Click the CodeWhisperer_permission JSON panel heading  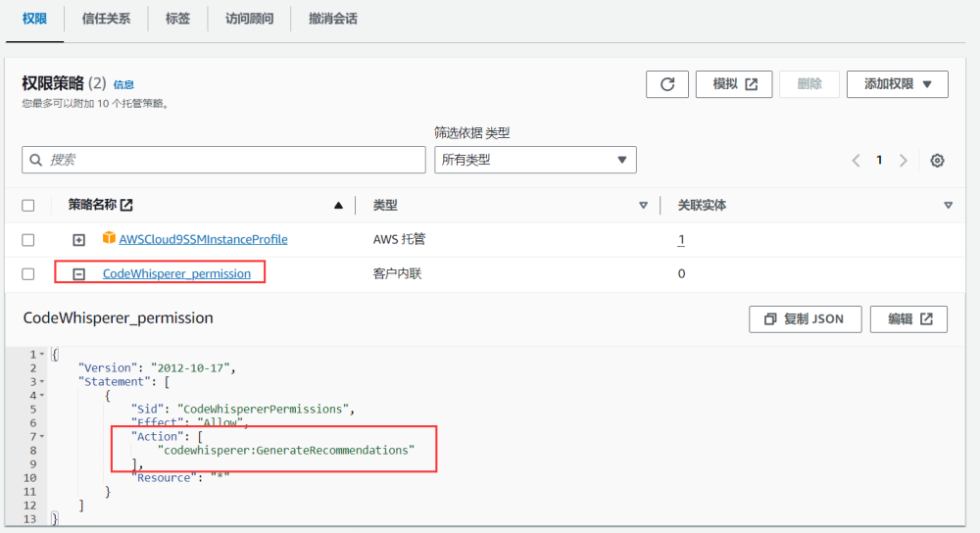119,318
